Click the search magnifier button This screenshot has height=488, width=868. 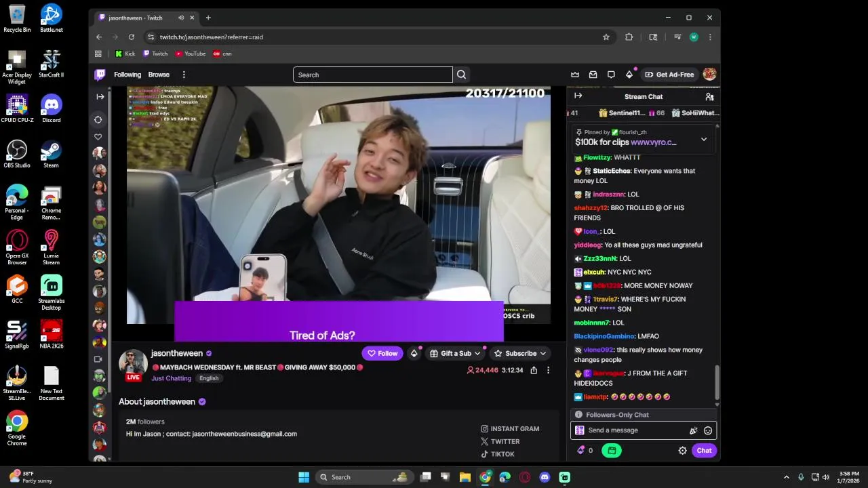(461, 75)
